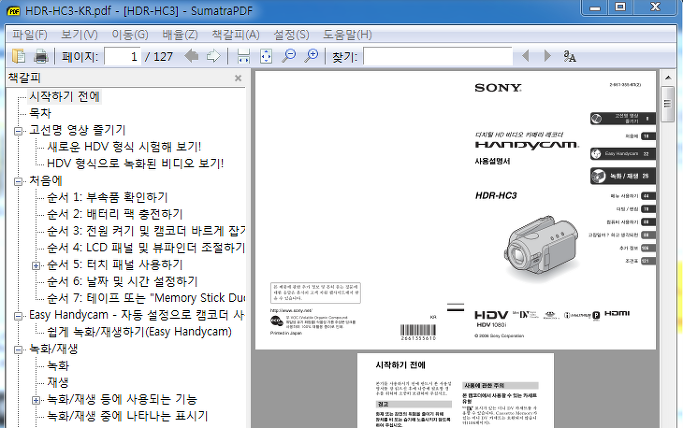Open the 이동(G) menu
683x428 pixels.
(x=130, y=34)
